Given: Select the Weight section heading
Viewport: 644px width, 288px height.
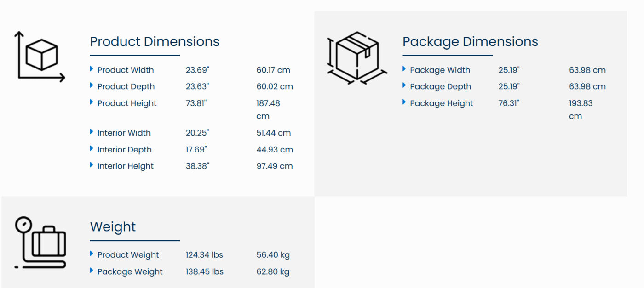Looking at the screenshot, I should click(x=113, y=227).
